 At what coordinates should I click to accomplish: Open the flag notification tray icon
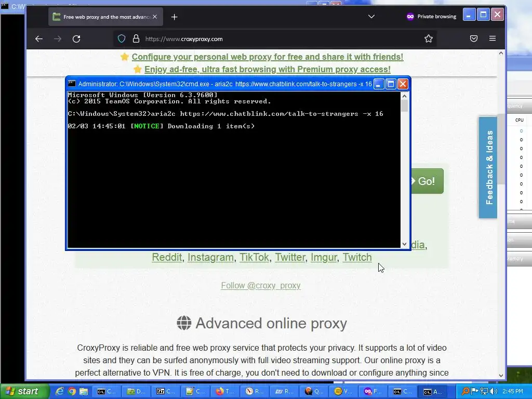point(475,391)
